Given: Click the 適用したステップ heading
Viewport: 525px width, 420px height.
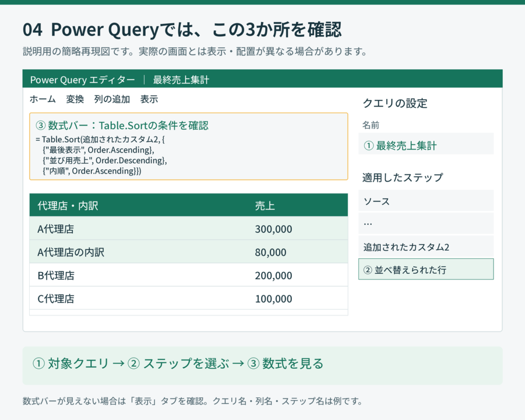Looking at the screenshot, I should point(403,177).
